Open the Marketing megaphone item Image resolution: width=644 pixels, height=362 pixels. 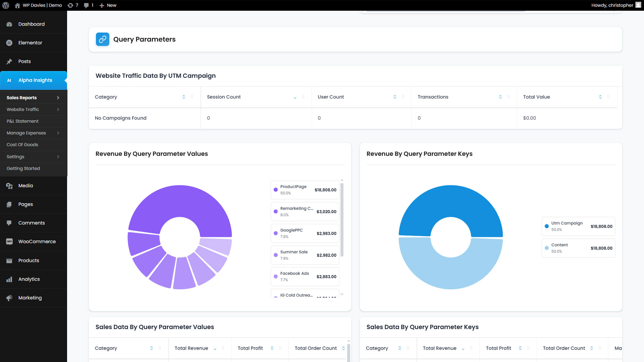tap(30, 298)
